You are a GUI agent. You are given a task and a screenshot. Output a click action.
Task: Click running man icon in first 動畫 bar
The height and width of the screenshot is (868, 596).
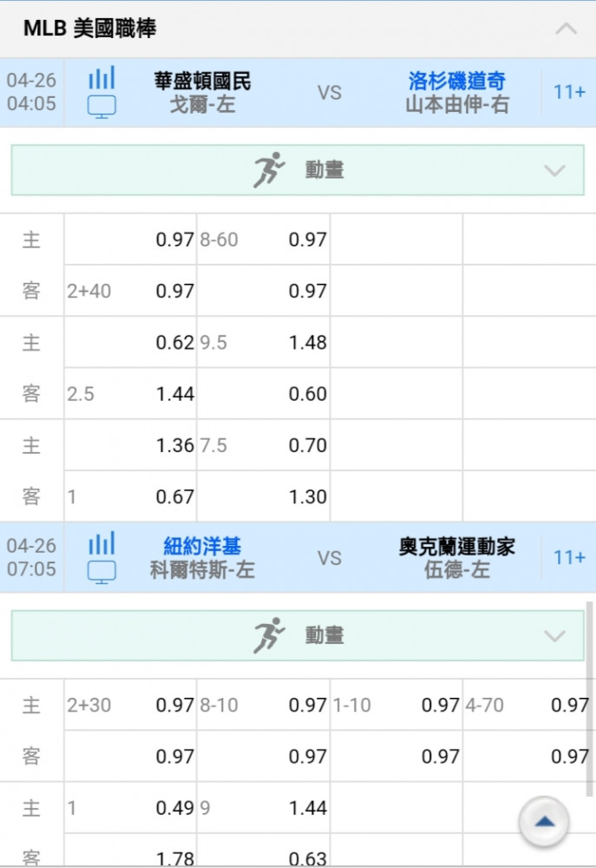[269, 170]
